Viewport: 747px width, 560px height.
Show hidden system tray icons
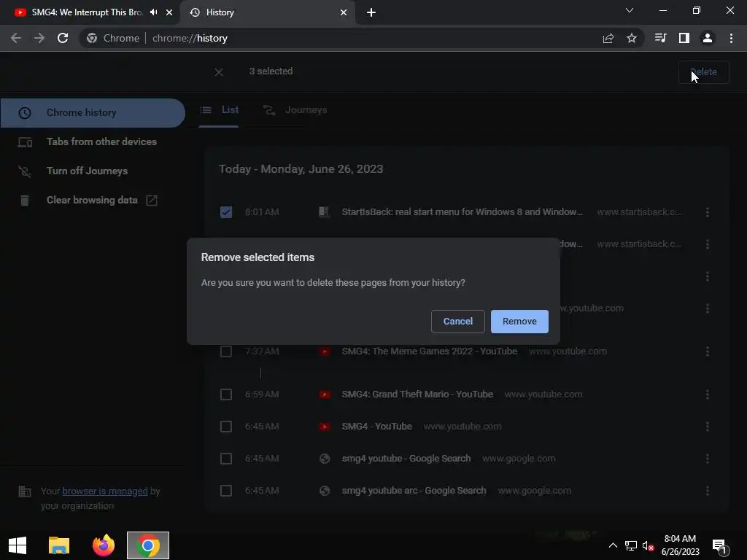click(x=613, y=545)
